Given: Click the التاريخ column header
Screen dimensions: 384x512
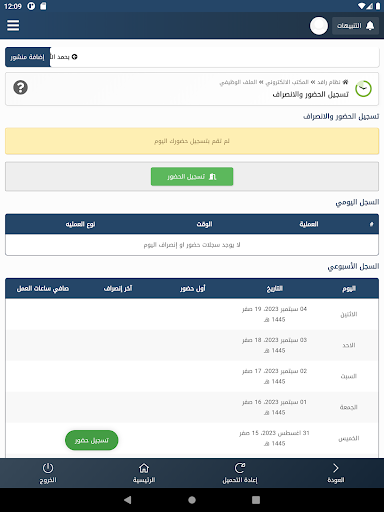Looking at the screenshot, I should point(275,288).
